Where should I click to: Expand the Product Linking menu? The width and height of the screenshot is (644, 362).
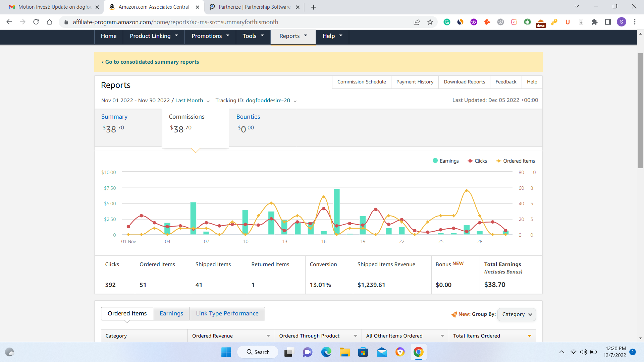[154, 36]
